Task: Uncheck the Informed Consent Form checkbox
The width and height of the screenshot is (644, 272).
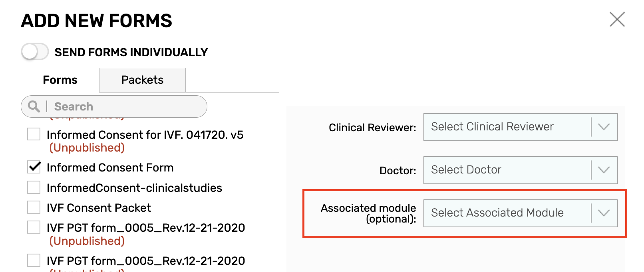Action: coord(34,167)
